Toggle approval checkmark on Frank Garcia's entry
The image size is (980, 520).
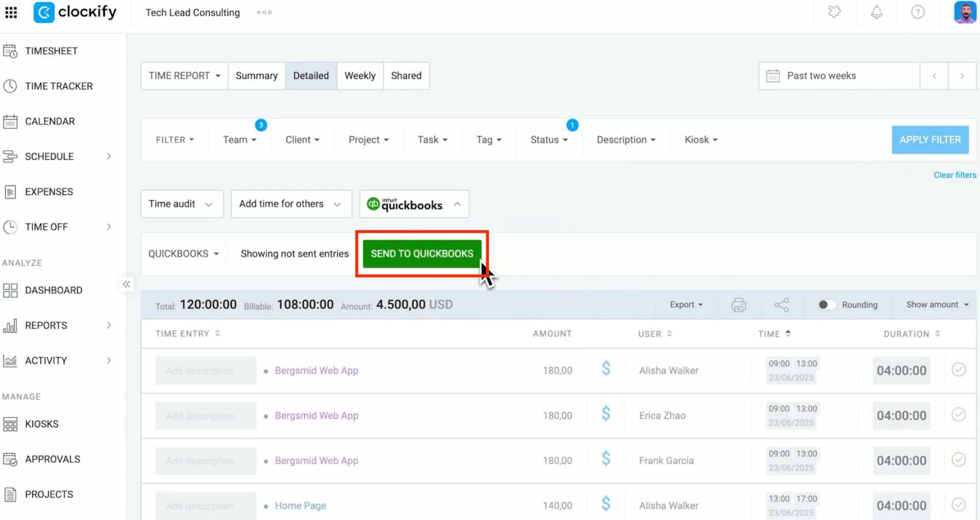coord(958,461)
